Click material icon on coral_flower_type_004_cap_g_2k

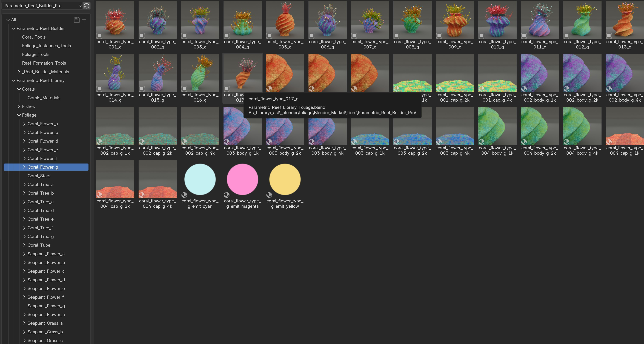coord(99,195)
